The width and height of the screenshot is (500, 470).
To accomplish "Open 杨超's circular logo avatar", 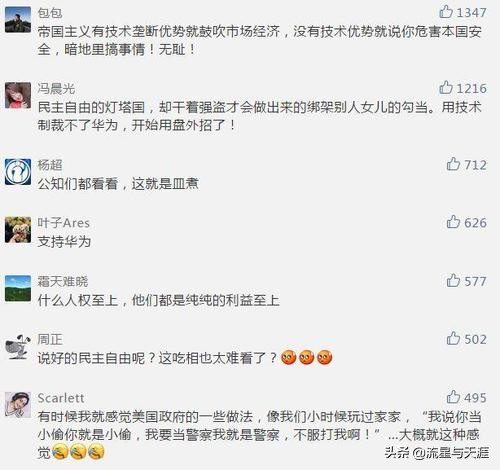I will (18, 172).
